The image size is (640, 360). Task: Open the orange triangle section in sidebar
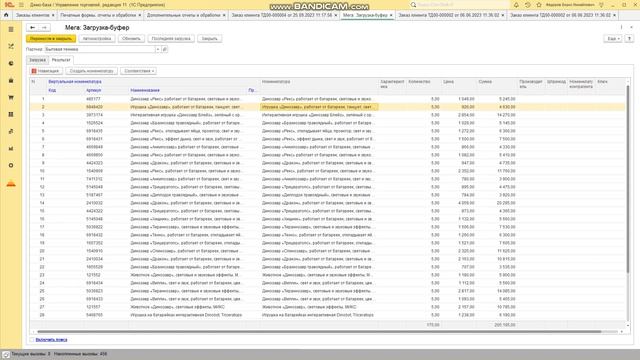tap(11, 183)
